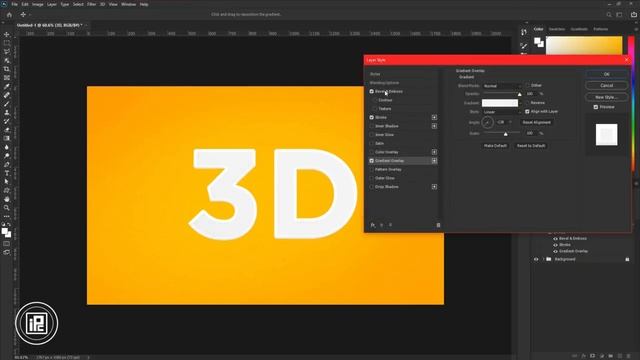Select the Gradient tool in toolbar

[7, 138]
